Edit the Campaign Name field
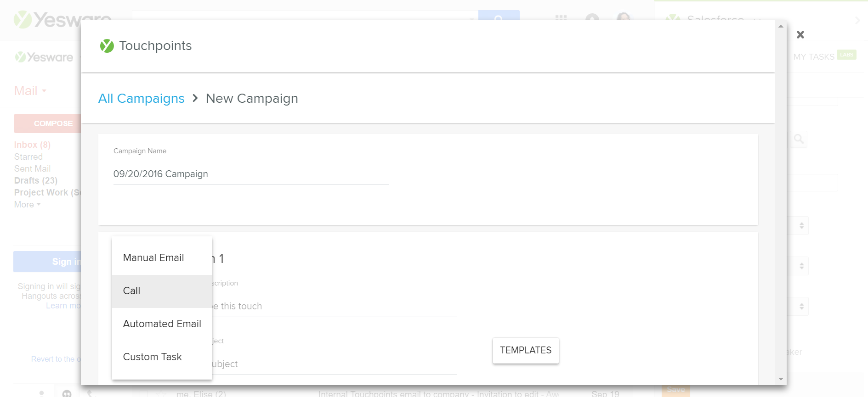 tap(251, 174)
